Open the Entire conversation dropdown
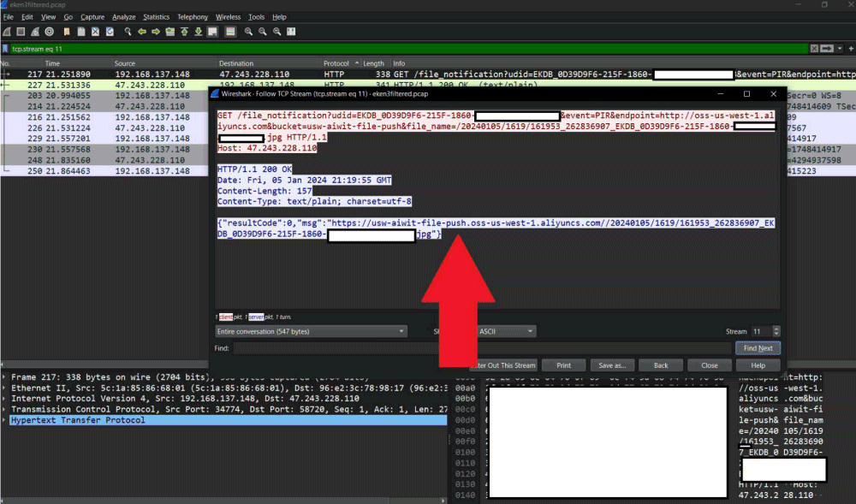 311,331
